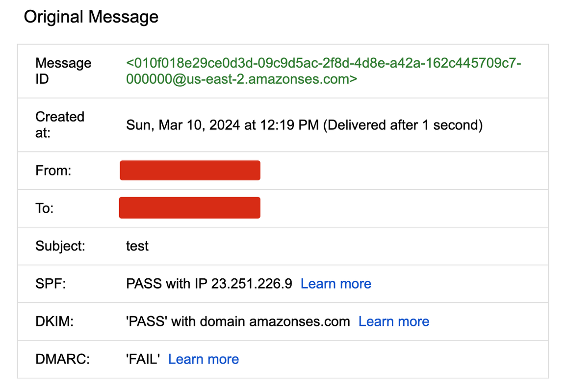
Task: Click the subject value 'test'
Action: pos(137,246)
